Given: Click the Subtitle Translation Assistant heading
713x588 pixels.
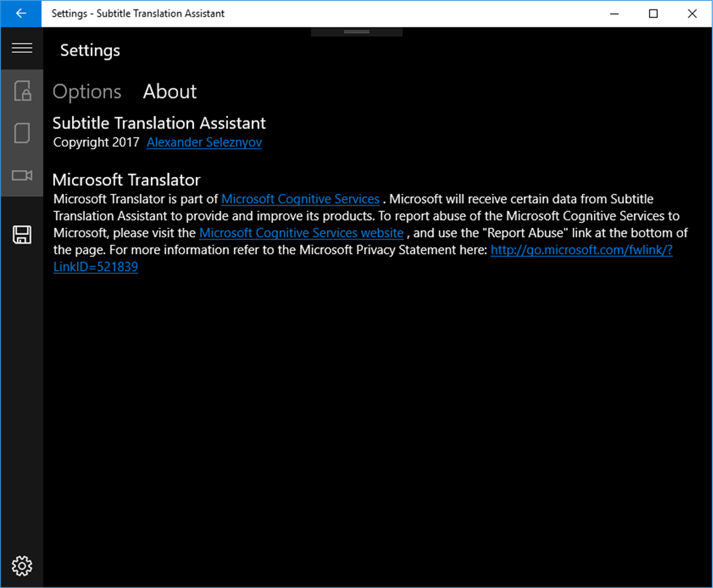Looking at the screenshot, I should click(x=159, y=123).
